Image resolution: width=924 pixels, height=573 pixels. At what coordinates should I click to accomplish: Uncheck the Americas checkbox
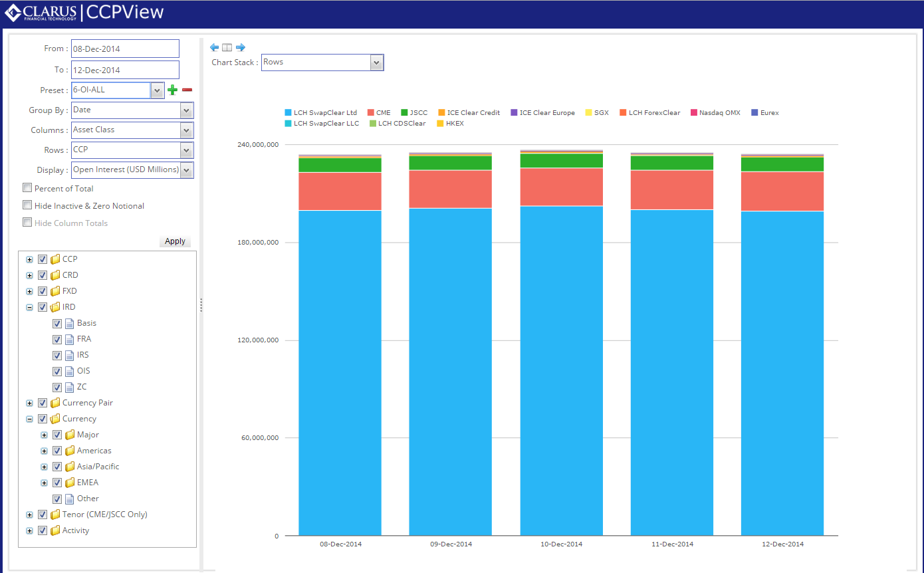pyautogui.click(x=57, y=451)
